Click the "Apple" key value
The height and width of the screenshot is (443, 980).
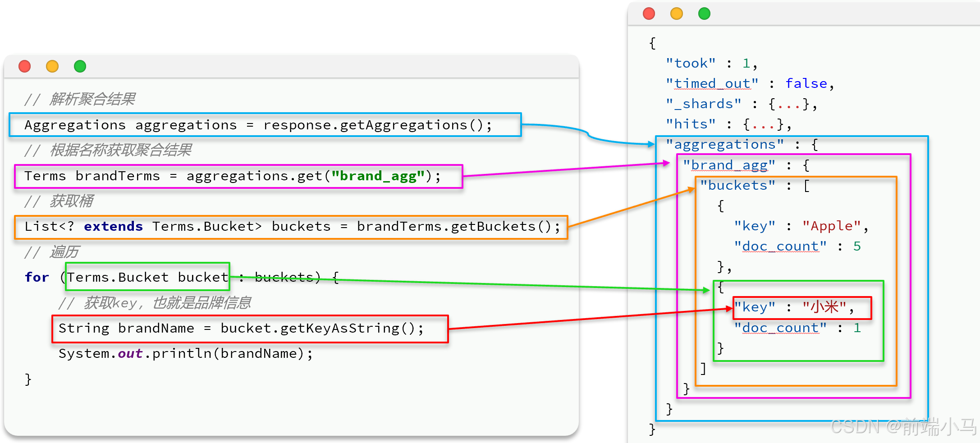click(x=832, y=226)
